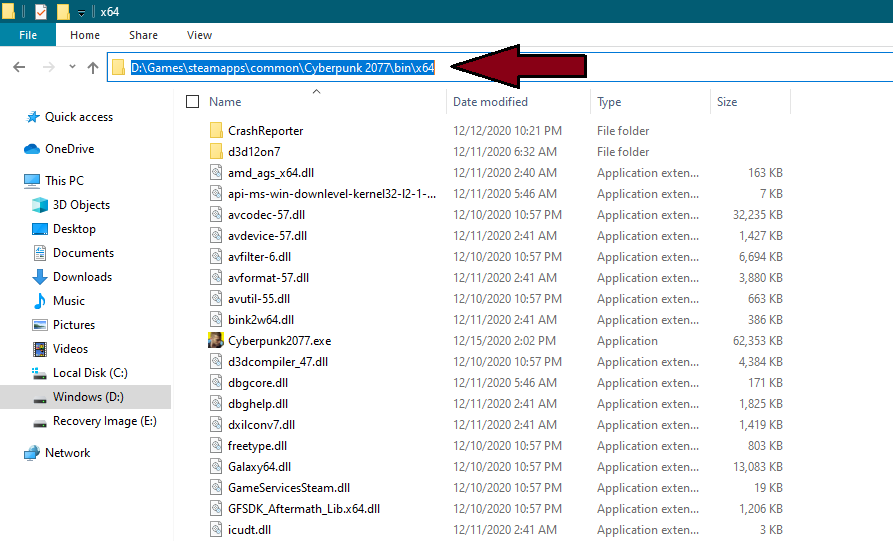Screen dimensions: 893x541
Task: Sort by the Size column header
Action: (x=727, y=101)
